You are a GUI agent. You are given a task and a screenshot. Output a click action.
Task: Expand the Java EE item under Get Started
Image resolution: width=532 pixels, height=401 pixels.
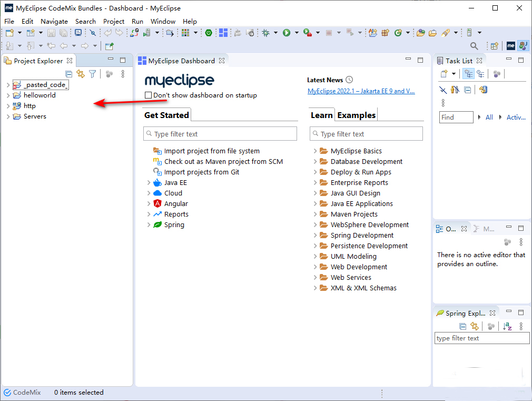pos(149,183)
